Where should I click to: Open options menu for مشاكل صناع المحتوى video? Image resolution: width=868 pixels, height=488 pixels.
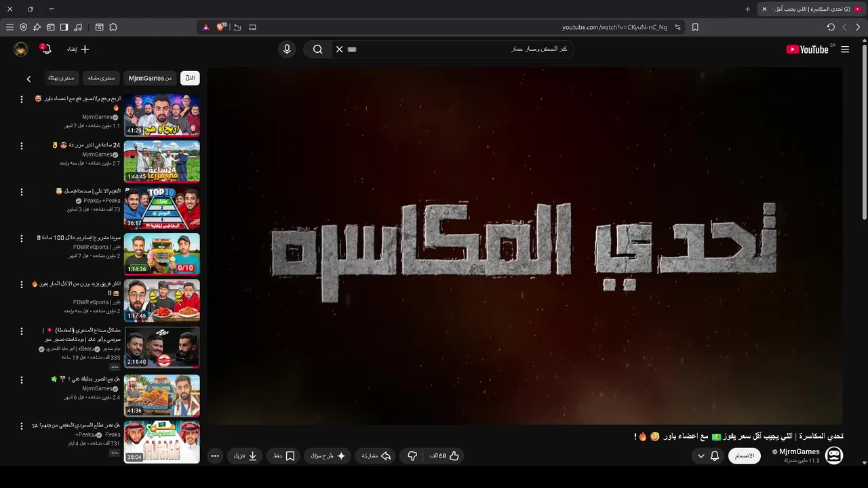point(21,331)
